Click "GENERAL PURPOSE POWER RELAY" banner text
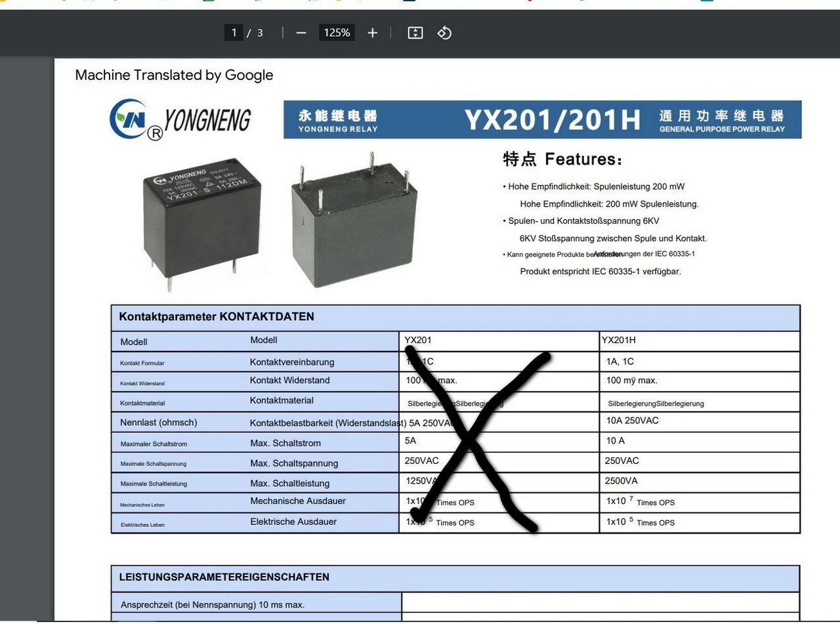 click(x=722, y=129)
